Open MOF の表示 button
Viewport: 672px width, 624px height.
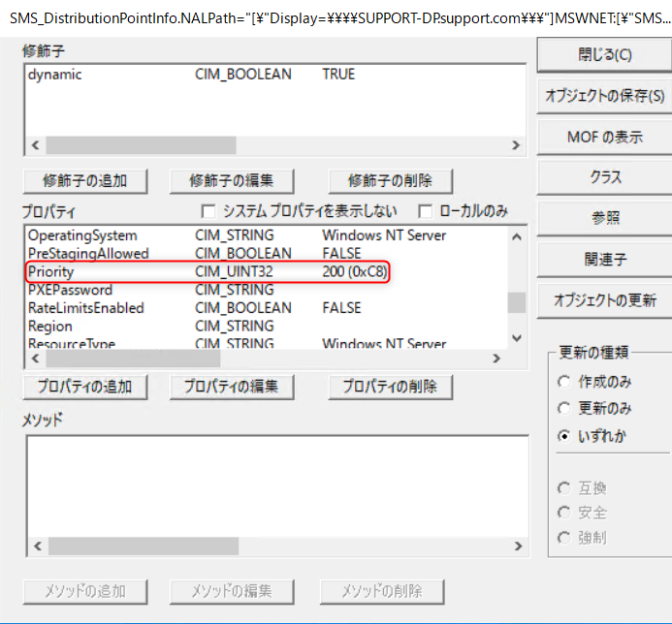(x=604, y=137)
